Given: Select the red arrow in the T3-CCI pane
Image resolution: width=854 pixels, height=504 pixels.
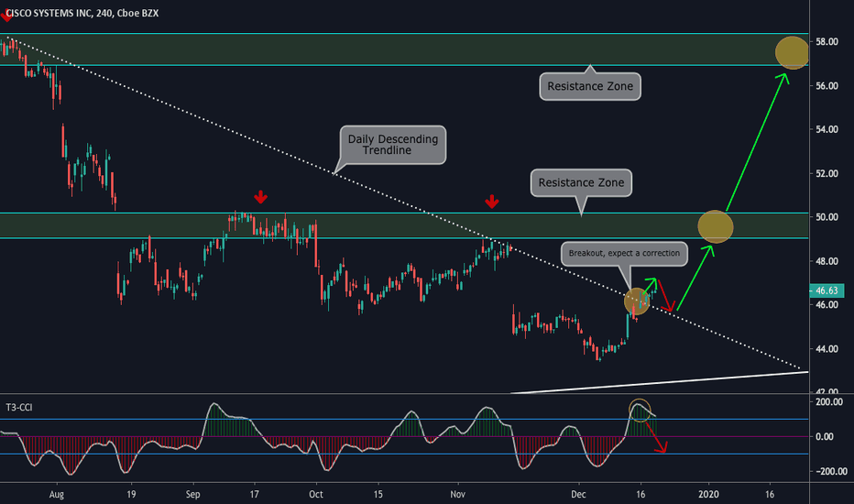Looking at the screenshot, I should click(x=656, y=437).
